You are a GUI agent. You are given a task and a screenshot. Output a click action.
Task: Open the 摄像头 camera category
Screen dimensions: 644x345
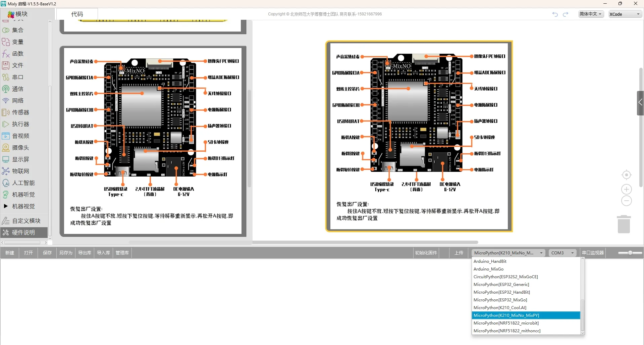click(x=20, y=148)
